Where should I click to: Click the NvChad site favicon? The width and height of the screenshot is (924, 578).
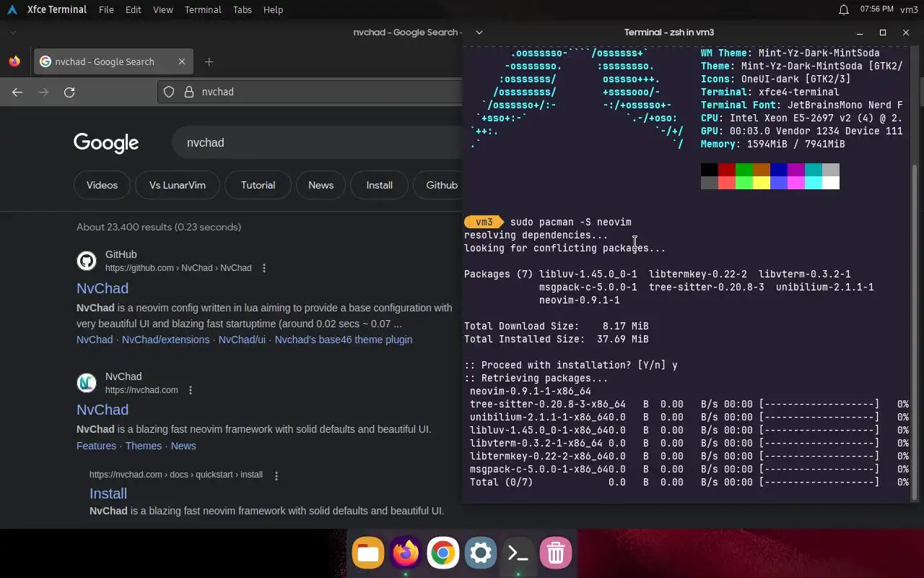87,383
